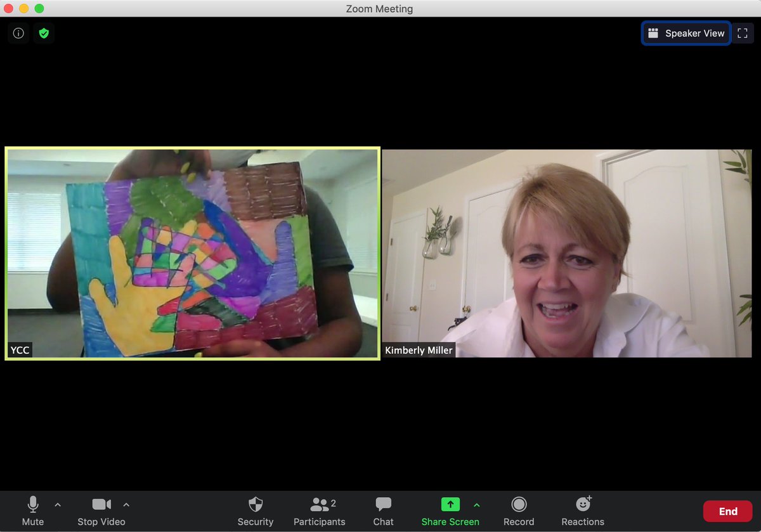761x532 pixels.
Task: Expand audio options next to Mute
Action: [58, 505]
